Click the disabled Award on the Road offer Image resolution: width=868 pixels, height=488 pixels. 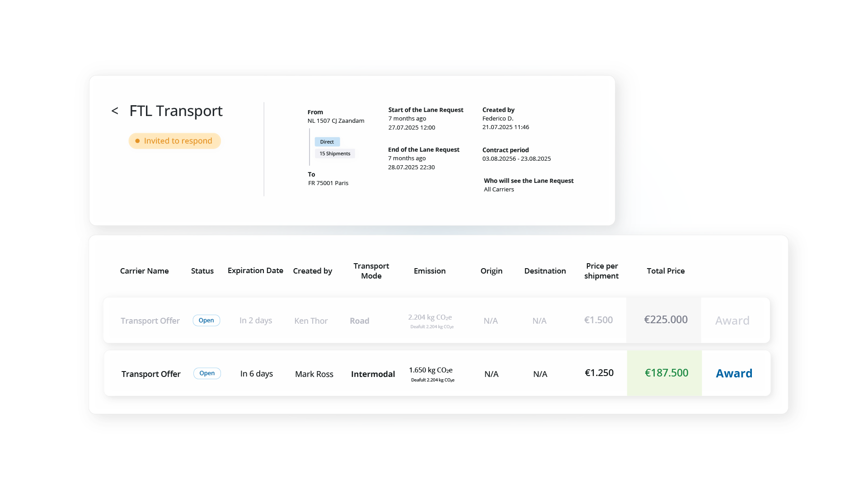(732, 321)
